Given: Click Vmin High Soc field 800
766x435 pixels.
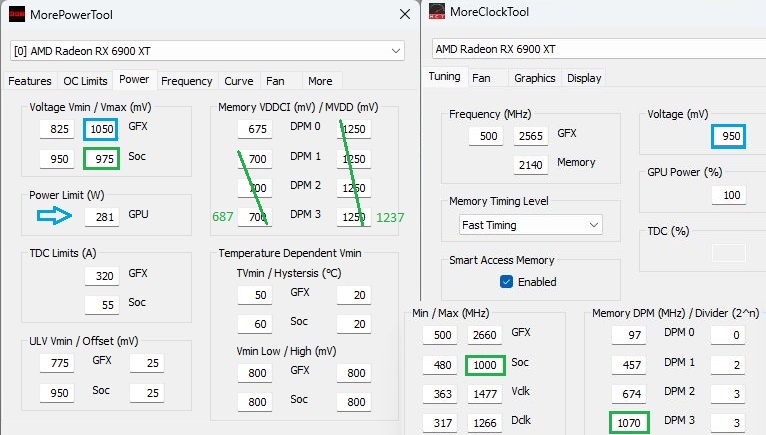Looking at the screenshot, I should [354, 402].
